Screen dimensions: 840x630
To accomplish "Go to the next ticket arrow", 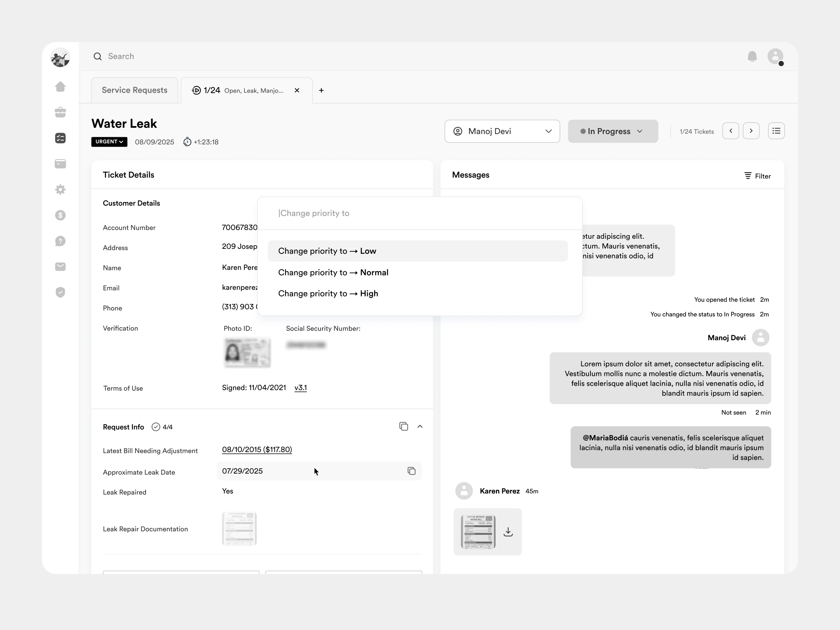I will pos(751,131).
